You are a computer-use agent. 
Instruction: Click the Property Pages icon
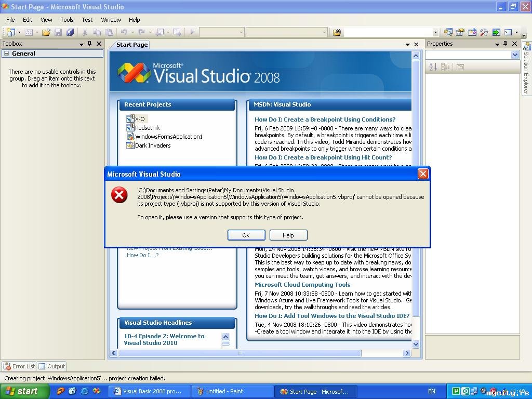coord(460,67)
